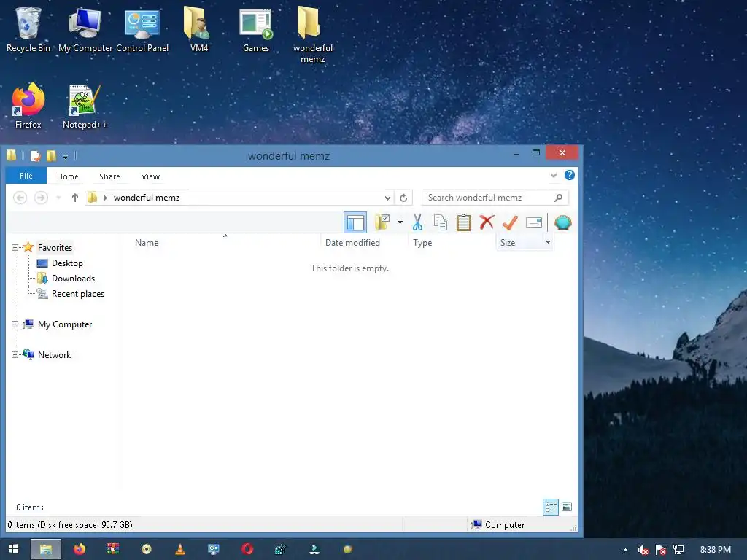This screenshot has height=560, width=747.
Task: Open the Firefox desktop shortcut
Action: [28, 106]
